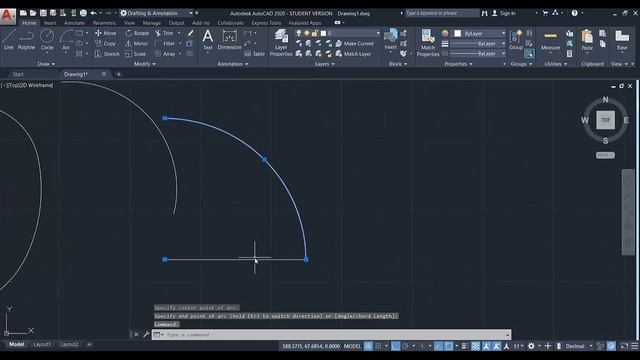640x360 pixels.
Task: Toggle transparency display in status bar
Action: tap(476, 346)
